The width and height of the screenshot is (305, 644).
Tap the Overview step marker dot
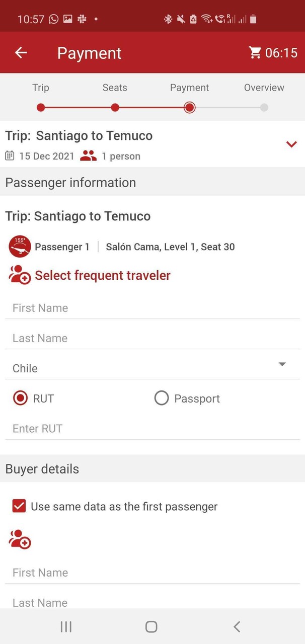pos(264,107)
